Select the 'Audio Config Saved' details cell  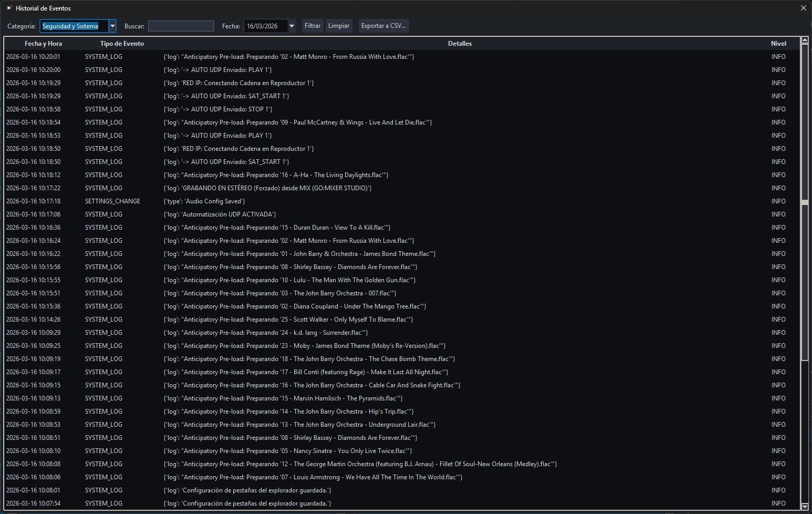(204, 201)
